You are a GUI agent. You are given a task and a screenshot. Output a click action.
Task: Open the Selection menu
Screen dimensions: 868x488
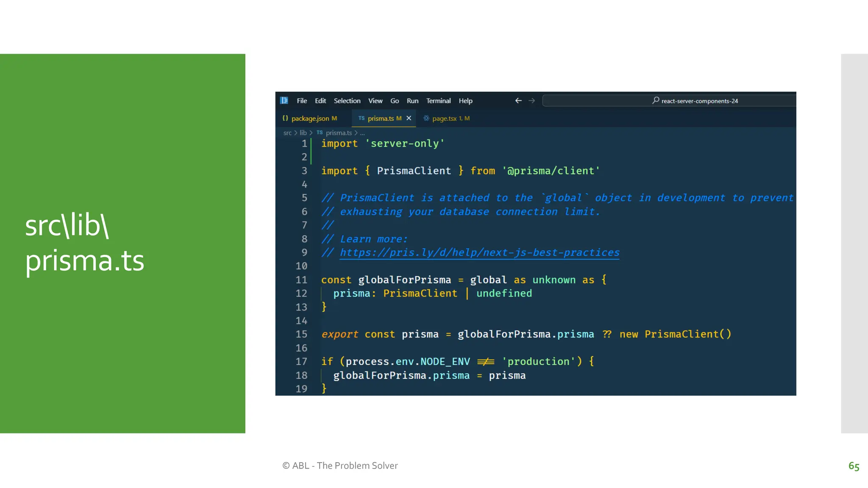tap(347, 101)
